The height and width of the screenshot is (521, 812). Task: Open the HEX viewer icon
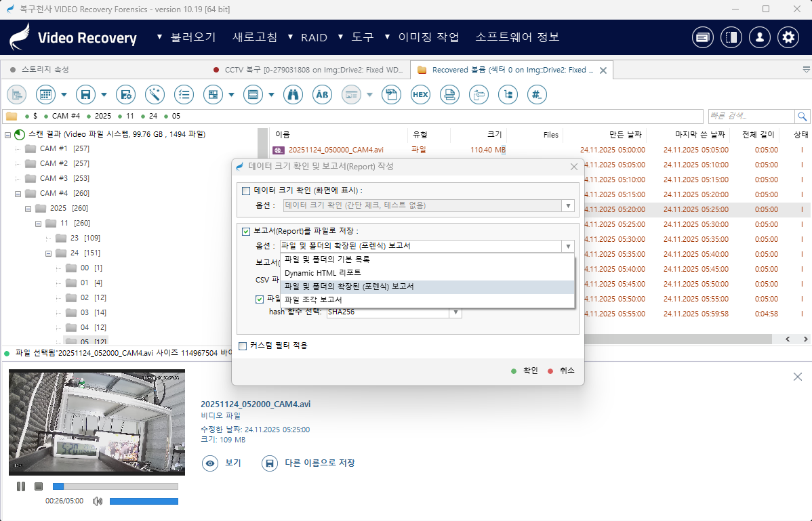(420, 95)
